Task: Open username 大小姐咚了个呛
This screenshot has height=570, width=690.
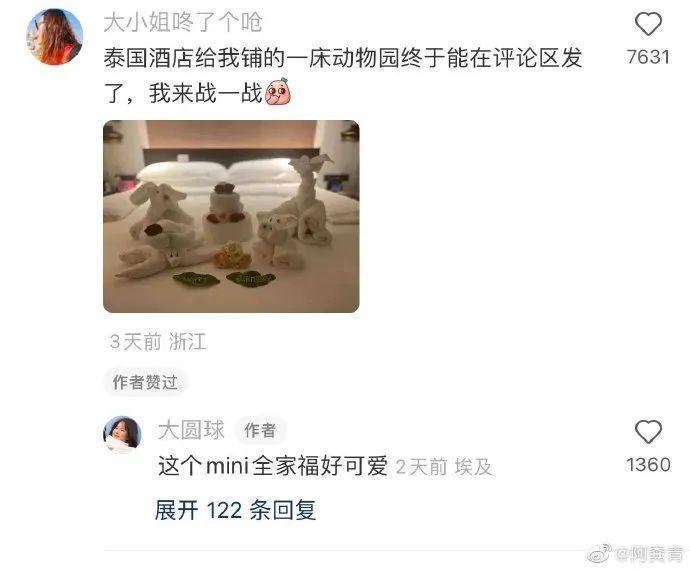Action: click(183, 22)
